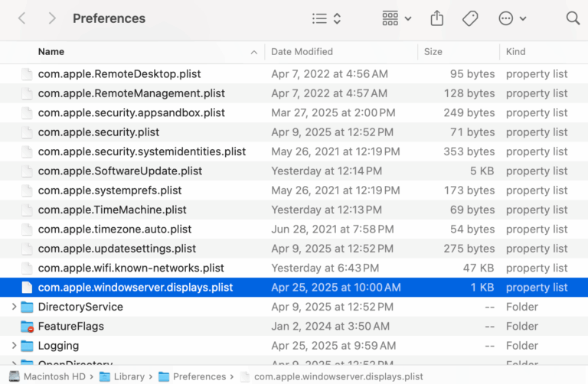Go back with the left arrow
This screenshot has height=384, width=588.
[22, 18]
